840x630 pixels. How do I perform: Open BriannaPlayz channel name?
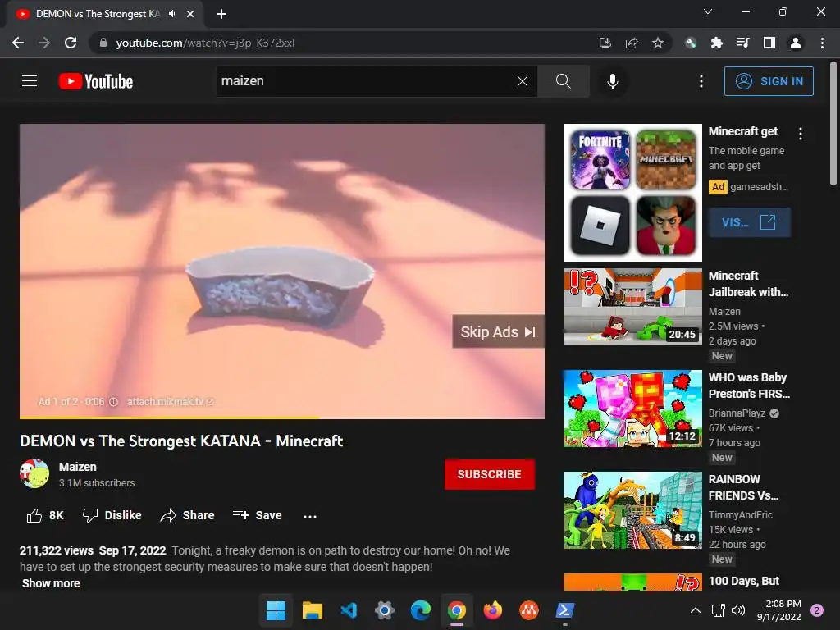[x=737, y=413]
